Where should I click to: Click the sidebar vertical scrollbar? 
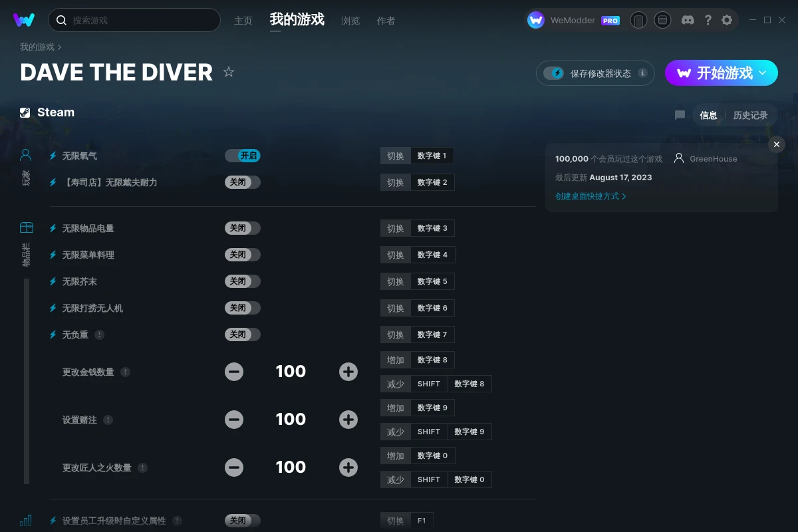point(27,381)
